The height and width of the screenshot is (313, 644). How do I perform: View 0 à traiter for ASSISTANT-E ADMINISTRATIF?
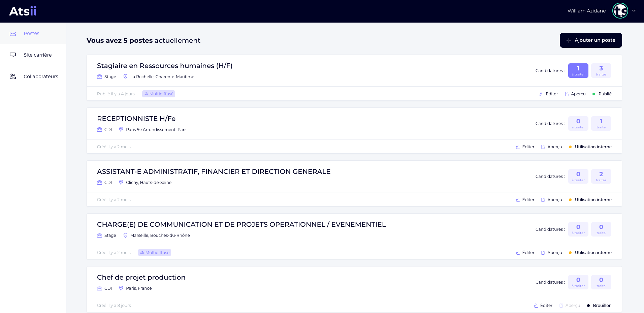578,176
